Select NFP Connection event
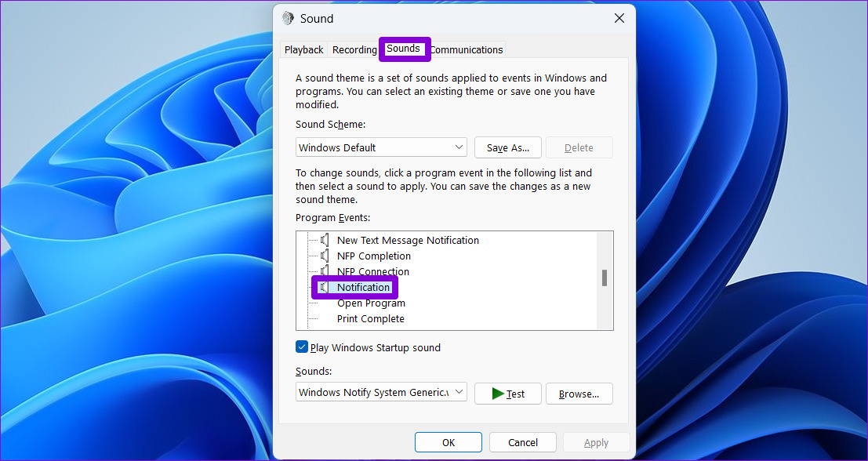 (x=373, y=271)
